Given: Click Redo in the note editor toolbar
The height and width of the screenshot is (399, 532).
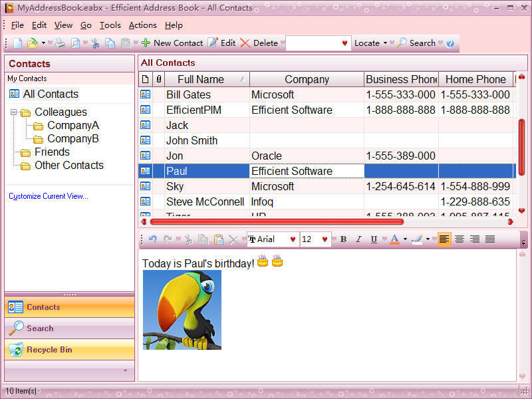Looking at the screenshot, I should (x=168, y=239).
